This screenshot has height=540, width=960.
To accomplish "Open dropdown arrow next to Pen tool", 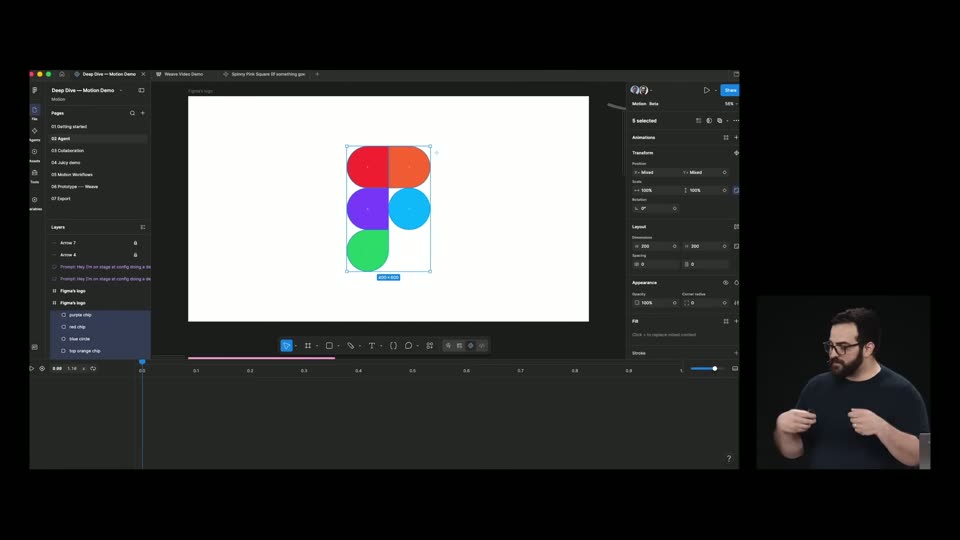I will pyautogui.click(x=360, y=346).
